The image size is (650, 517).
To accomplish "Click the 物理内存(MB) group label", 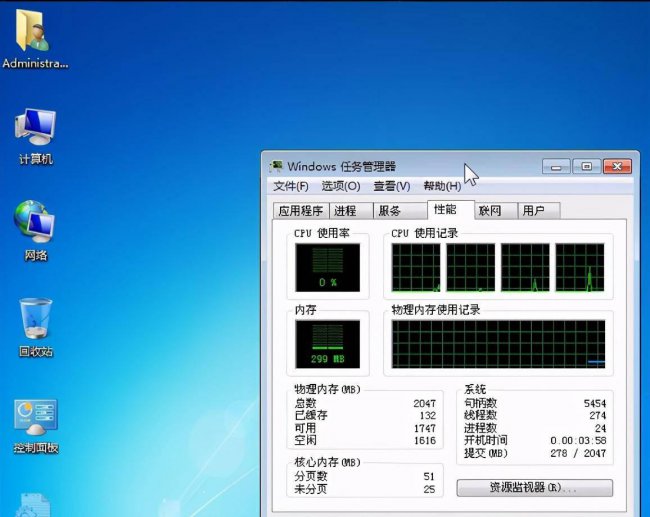I will tap(327, 389).
